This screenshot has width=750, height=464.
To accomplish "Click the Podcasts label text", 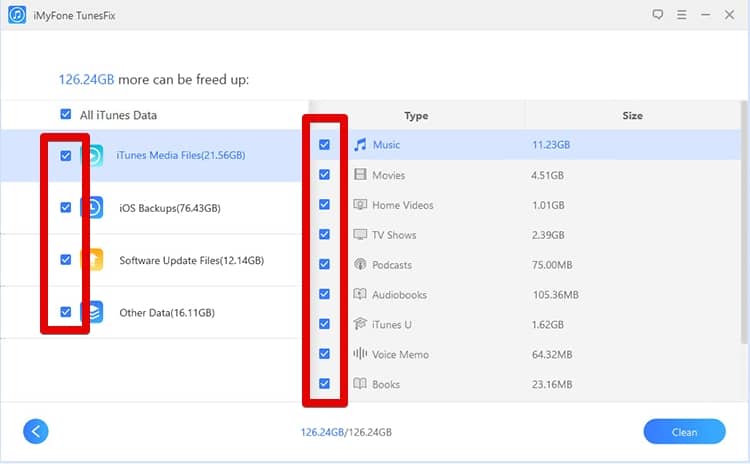I will 392,265.
